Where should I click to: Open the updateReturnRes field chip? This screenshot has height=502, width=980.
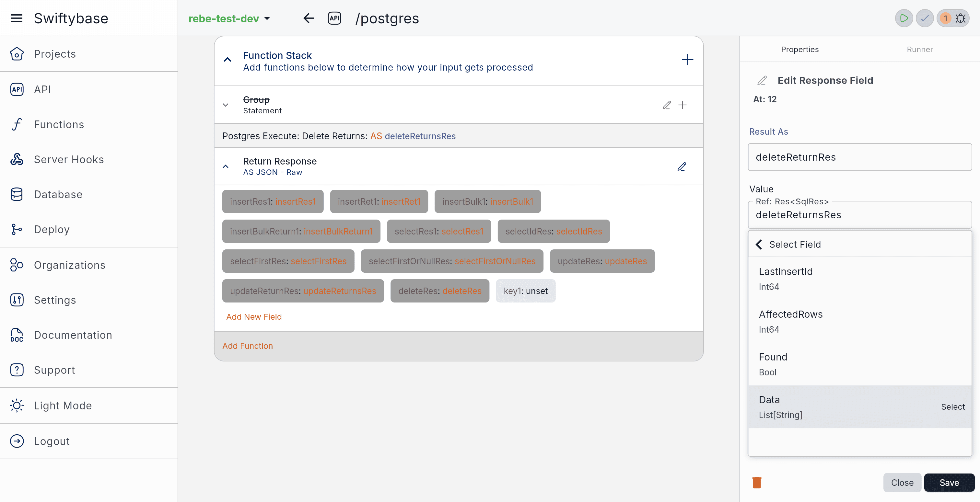[x=303, y=291]
